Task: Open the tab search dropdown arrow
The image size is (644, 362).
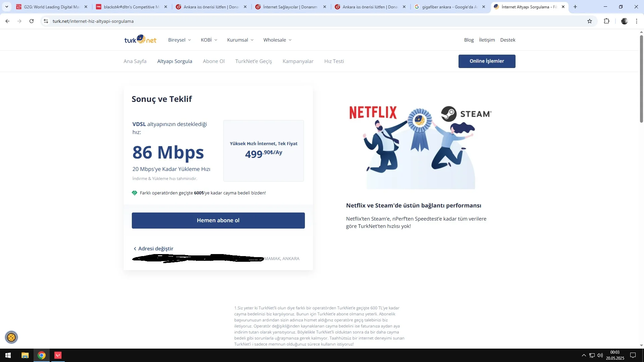Action: point(7,7)
